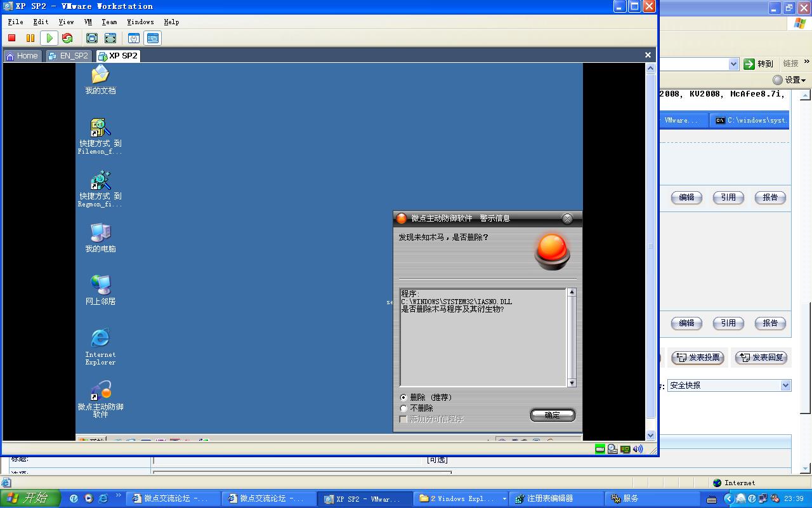Click the upper 编辑 button in forum
The height and width of the screenshot is (508, 812).
click(686, 197)
